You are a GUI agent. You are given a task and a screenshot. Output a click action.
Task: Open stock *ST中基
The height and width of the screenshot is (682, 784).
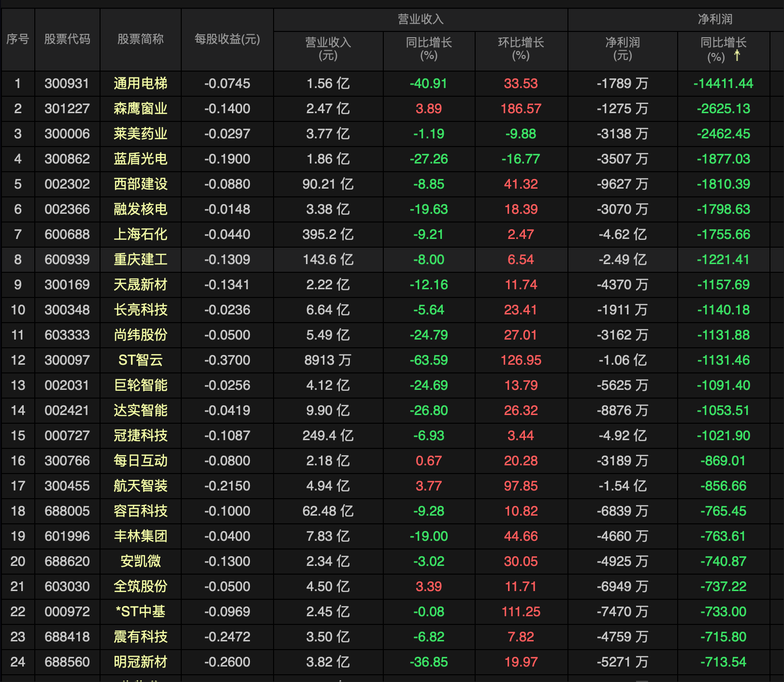tap(141, 612)
